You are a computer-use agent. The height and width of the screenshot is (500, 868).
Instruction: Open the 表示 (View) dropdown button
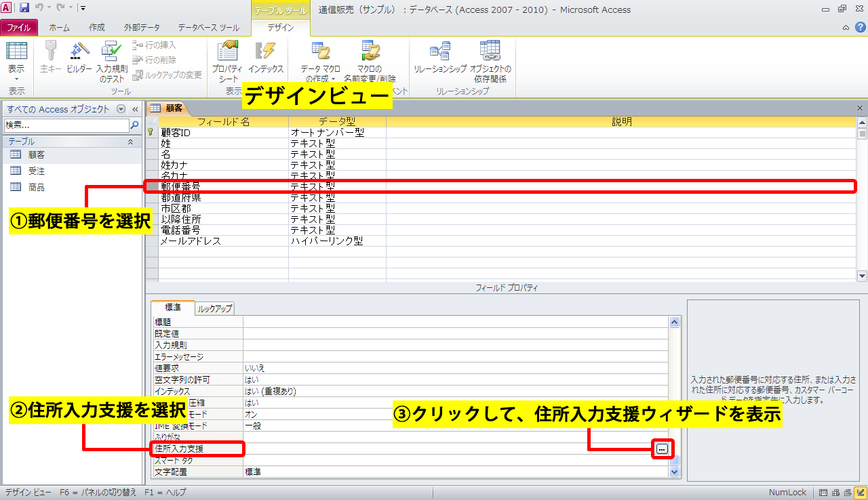pyautogui.click(x=16, y=69)
